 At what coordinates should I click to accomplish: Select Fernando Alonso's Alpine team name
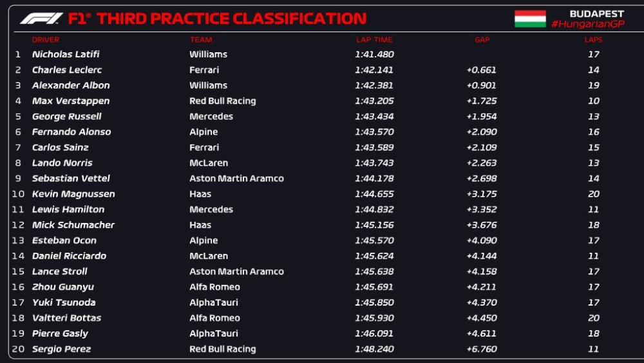pos(204,132)
